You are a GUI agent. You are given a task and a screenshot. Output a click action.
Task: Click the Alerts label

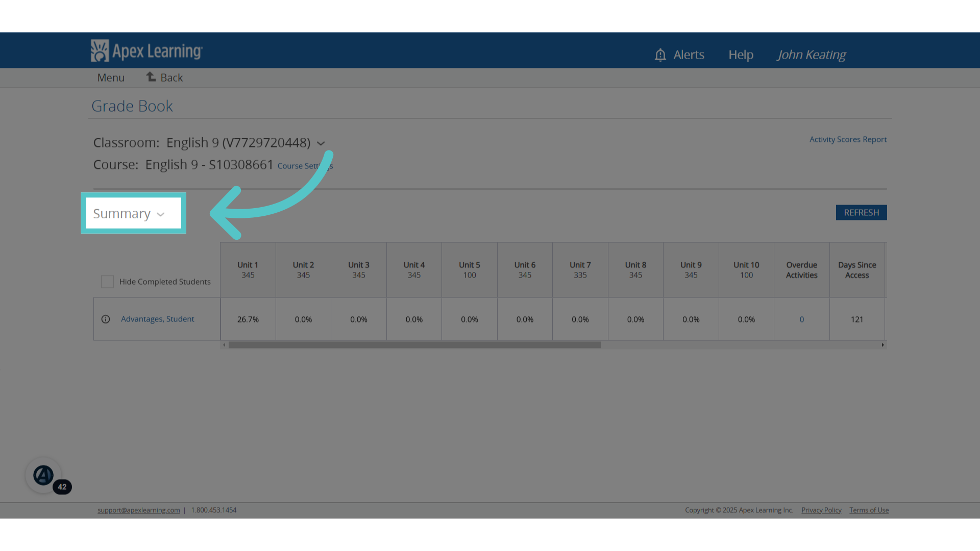click(689, 55)
